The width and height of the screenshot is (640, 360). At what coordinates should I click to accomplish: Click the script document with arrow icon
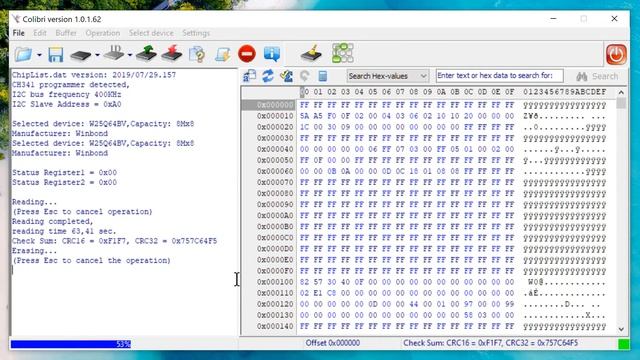[223, 54]
